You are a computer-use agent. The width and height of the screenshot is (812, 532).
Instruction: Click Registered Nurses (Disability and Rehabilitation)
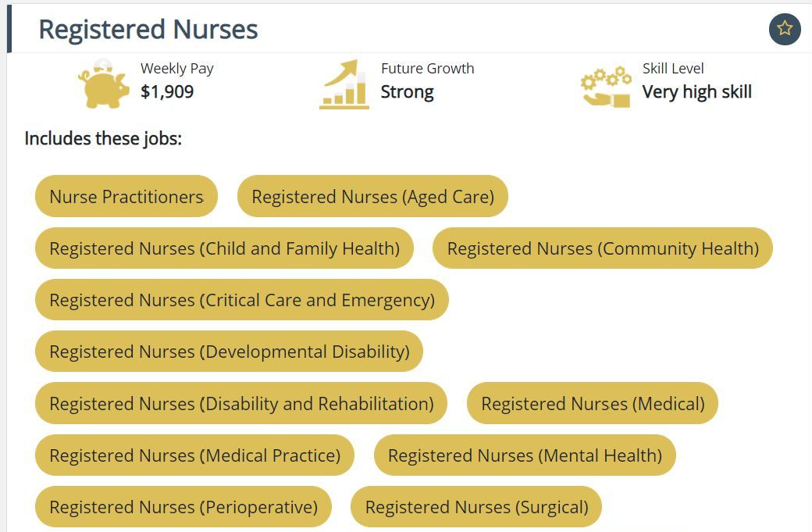241,404
